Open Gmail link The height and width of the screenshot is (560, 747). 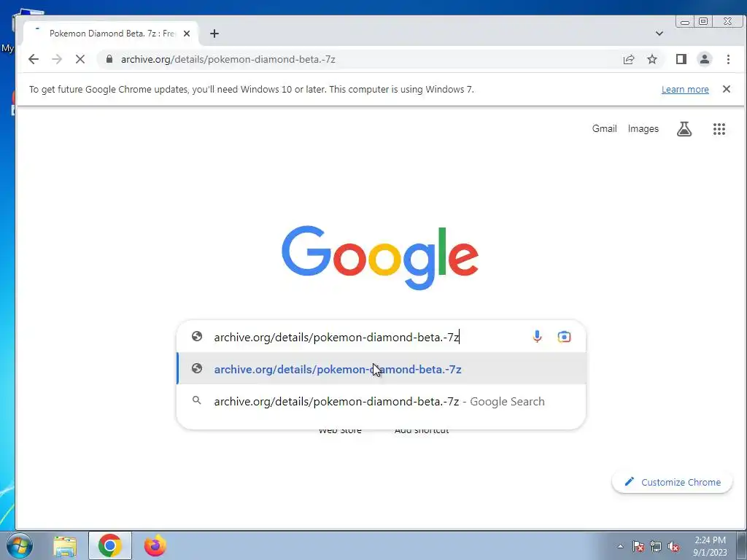click(x=604, y=128)
